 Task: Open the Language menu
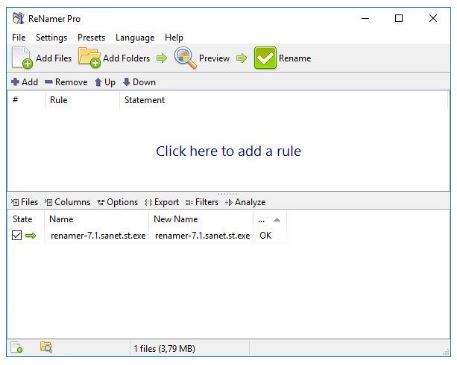click(135, 38)
